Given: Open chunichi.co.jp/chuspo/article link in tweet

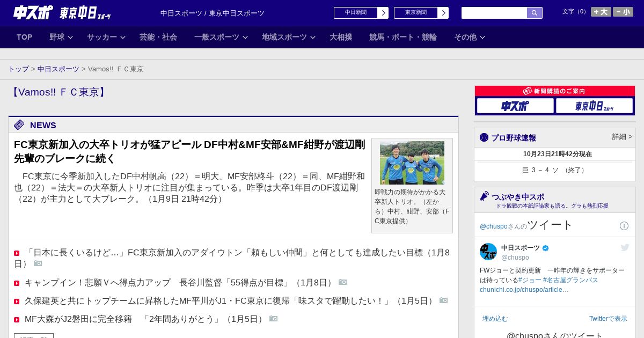Looking at the screenshot, I should [524, 290].
